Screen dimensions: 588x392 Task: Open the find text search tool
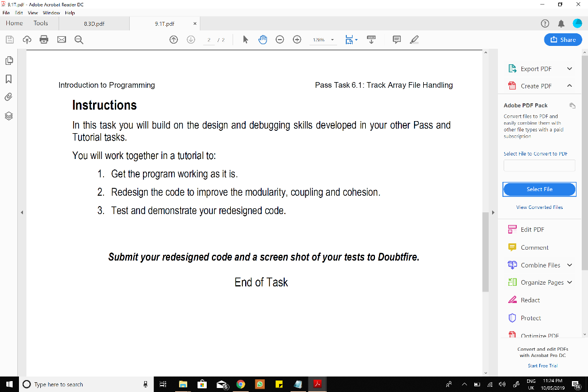pyautogui.click(x=79, y=40)
